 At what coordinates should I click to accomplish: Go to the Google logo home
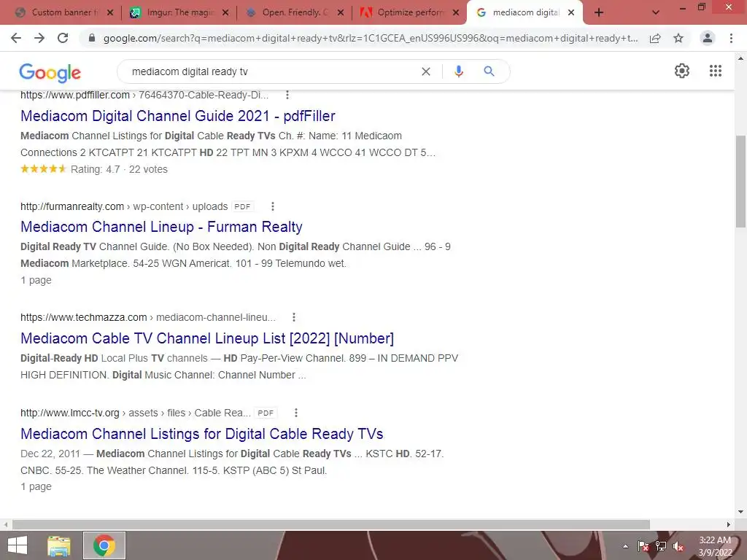click(50, 72)
